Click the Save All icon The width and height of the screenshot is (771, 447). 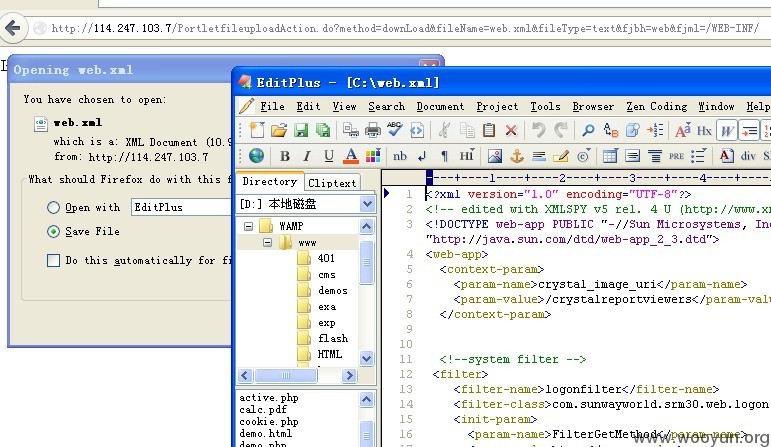(x=323, y=130)
